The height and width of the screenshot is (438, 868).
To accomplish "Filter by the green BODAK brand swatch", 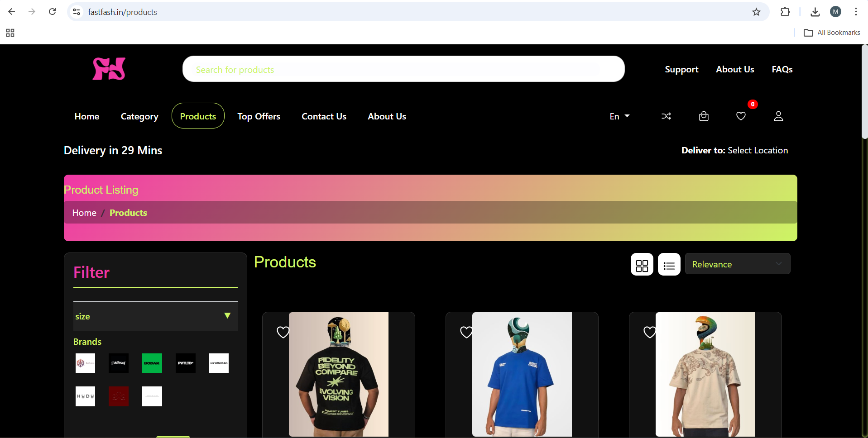I will click(152, 363).
